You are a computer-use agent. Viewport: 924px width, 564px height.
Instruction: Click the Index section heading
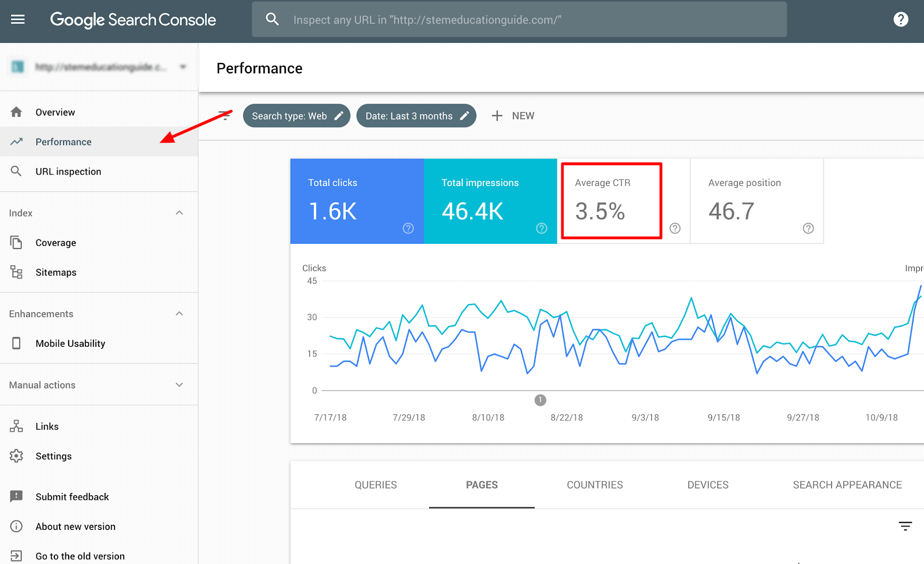click(21, 213)
